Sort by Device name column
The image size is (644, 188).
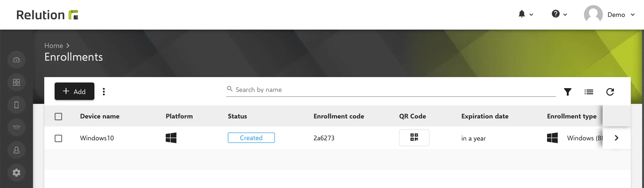(100, 116)
